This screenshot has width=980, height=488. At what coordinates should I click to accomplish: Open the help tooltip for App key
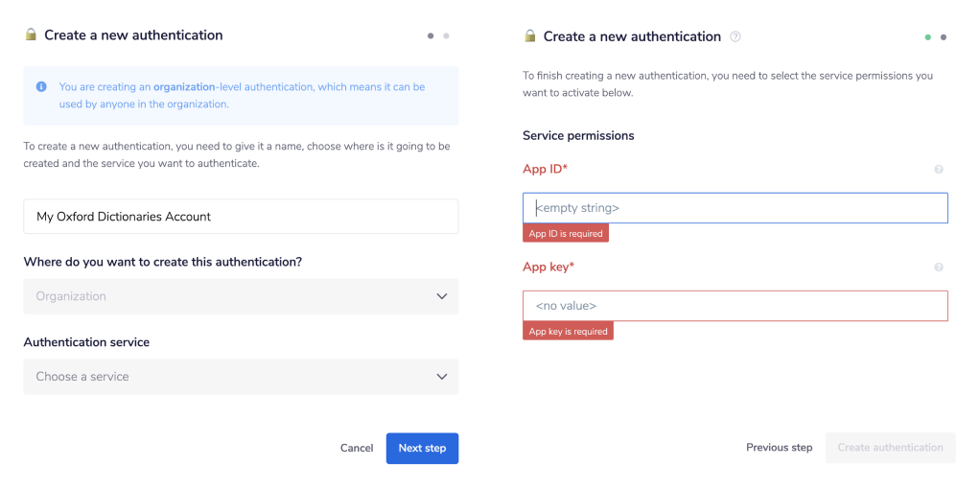tap(939, 267)
